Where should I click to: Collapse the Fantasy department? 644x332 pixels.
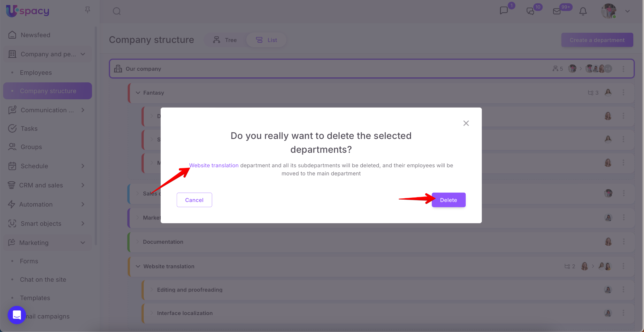click(138, 93)
